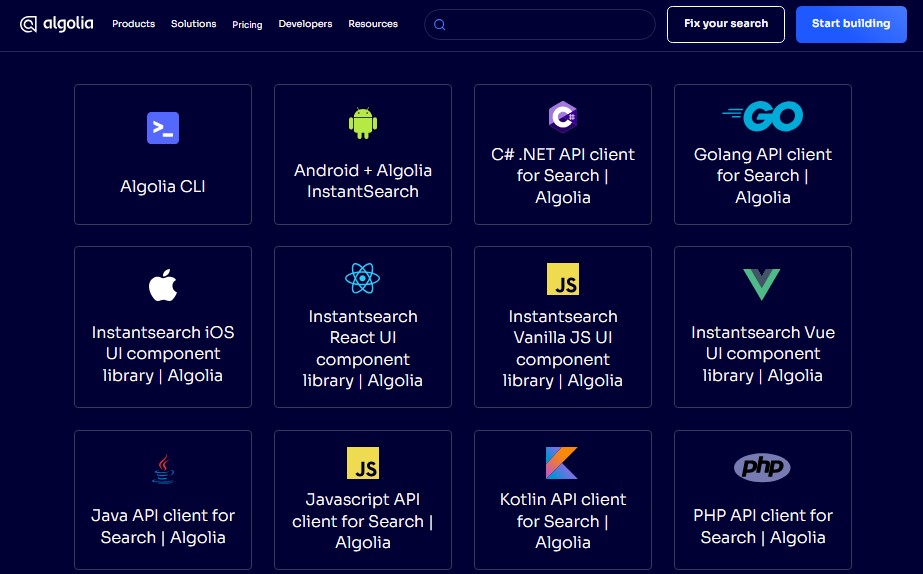This screenshot has width=923, height=574.
Task: Click the Kotlin logo icon
Action: pos(562,463)
